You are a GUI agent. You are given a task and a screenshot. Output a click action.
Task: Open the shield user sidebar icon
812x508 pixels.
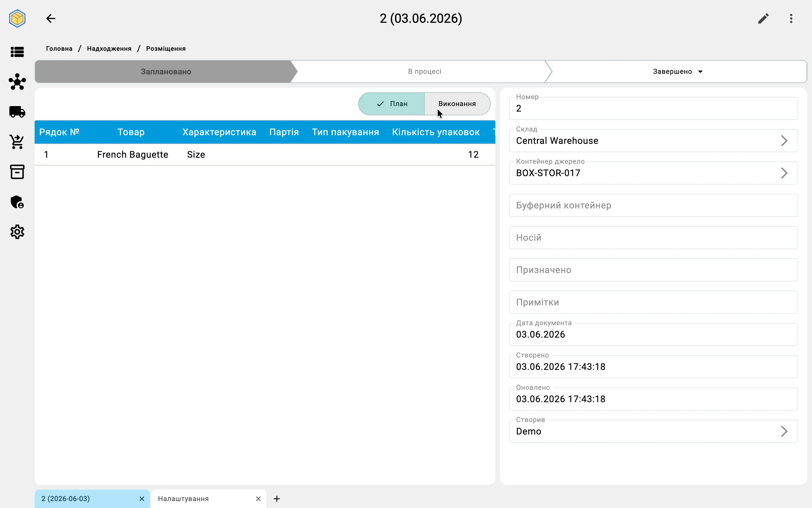(x=17, y=202)
